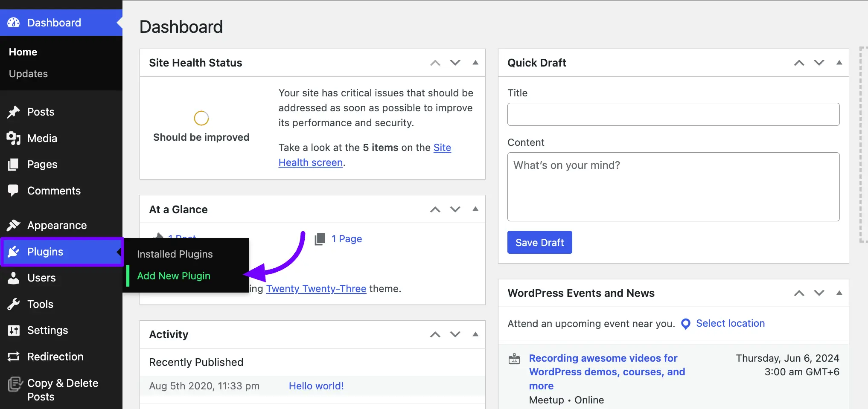Open the Plugins menu
This screenshot has height=409, width=868.
pos(61,252)
